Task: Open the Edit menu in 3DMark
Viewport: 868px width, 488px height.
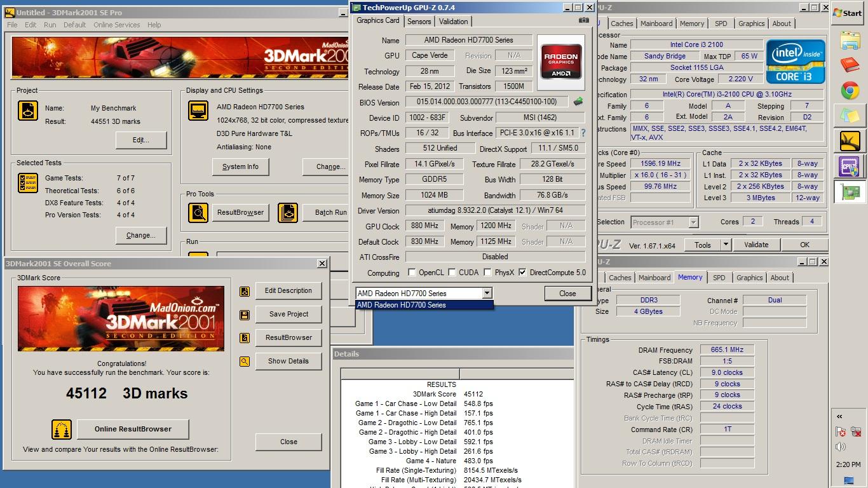Action: (31, 25)
